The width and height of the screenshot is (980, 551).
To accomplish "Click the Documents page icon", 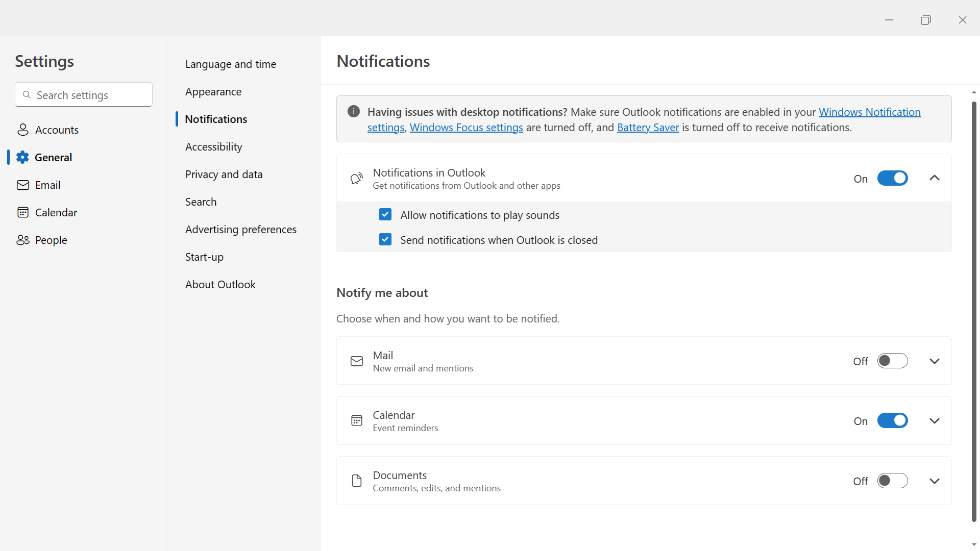I will tap(357, 481).
